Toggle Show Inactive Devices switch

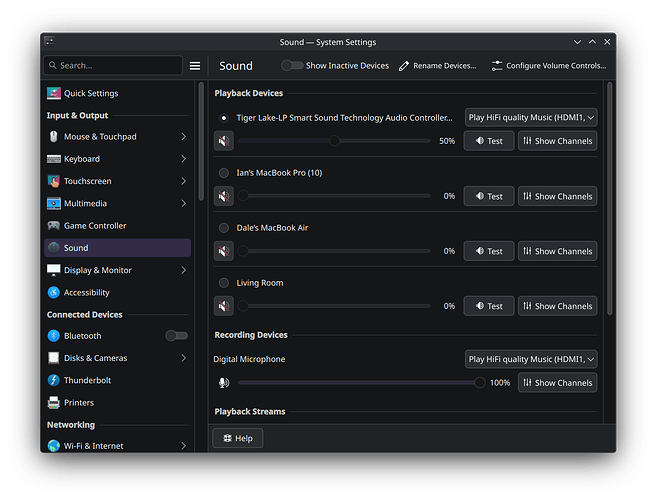[x=292, y=66]
